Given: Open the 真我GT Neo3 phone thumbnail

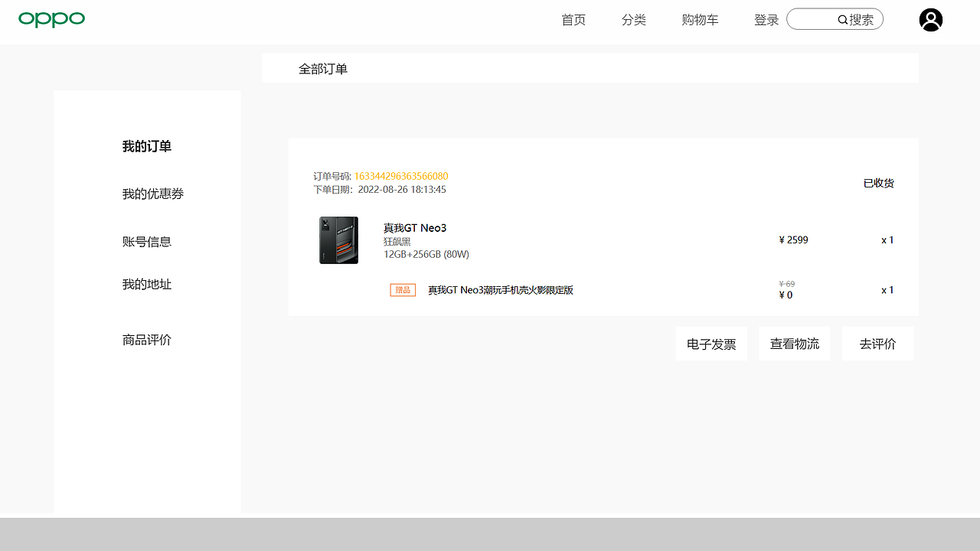Looking at the screenshot, I should 338,240.
